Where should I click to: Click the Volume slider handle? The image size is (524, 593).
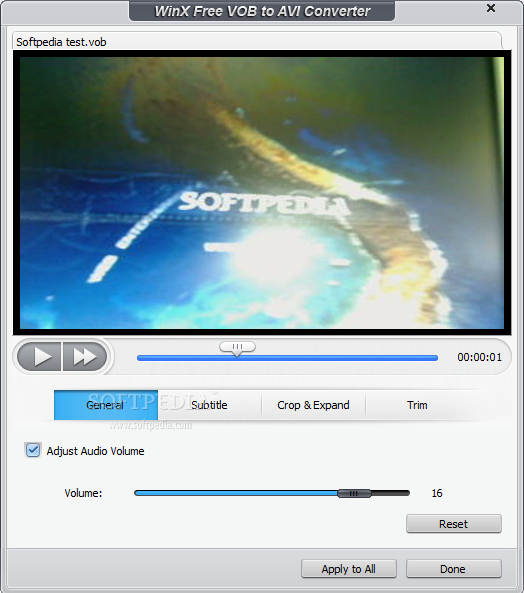coord(354,493)
